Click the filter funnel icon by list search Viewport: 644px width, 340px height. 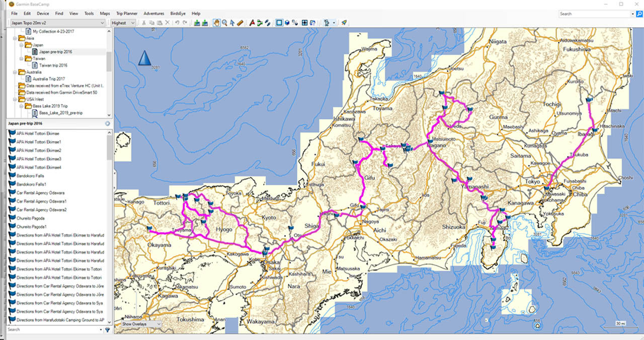click(x=107, y=330)
